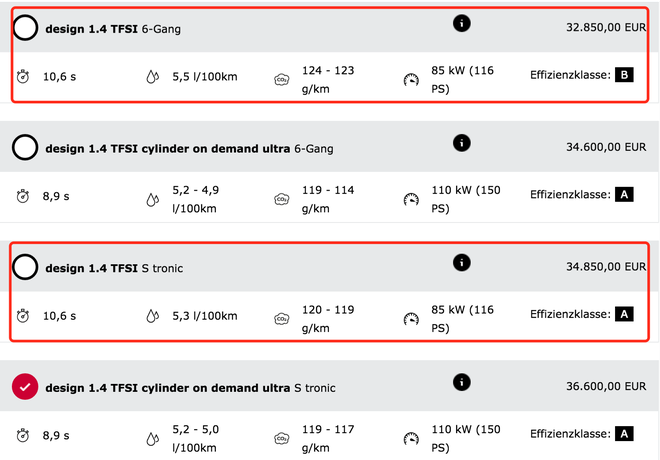Click CO2 icon beside 124 - 123 g/km
This screenshot has width=660, height=460.
(x=282, y=80)
